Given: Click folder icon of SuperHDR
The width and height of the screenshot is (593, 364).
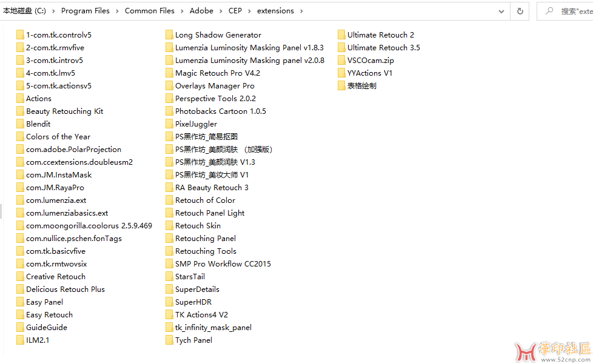Looking at the screenshot, I should (x=169, y=302).
